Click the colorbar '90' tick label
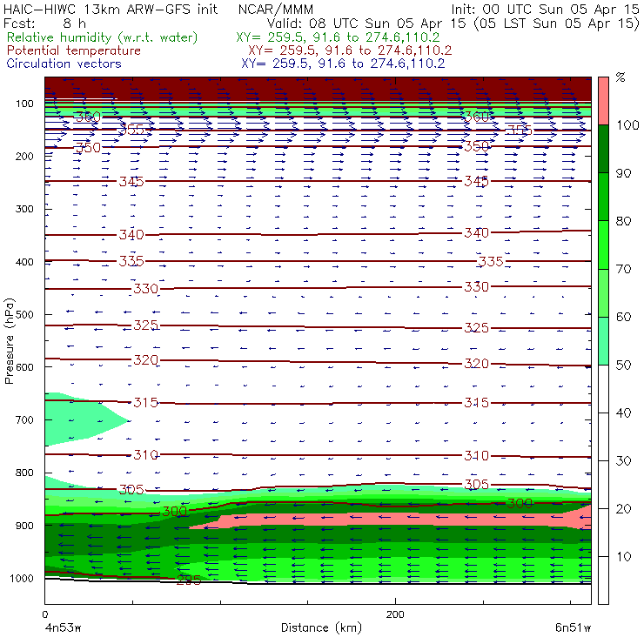 tap(623, 173)
